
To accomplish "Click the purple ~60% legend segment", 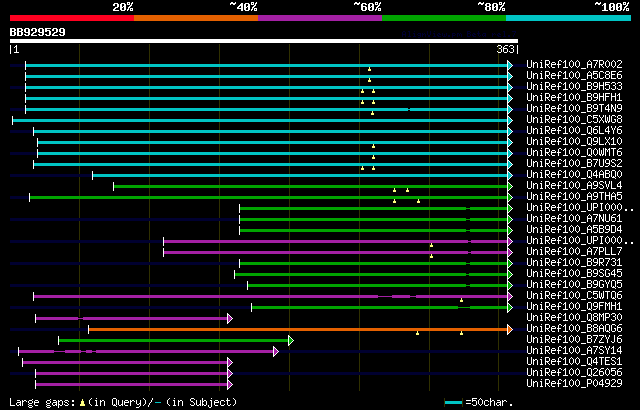I will click(x=320, y=18).
